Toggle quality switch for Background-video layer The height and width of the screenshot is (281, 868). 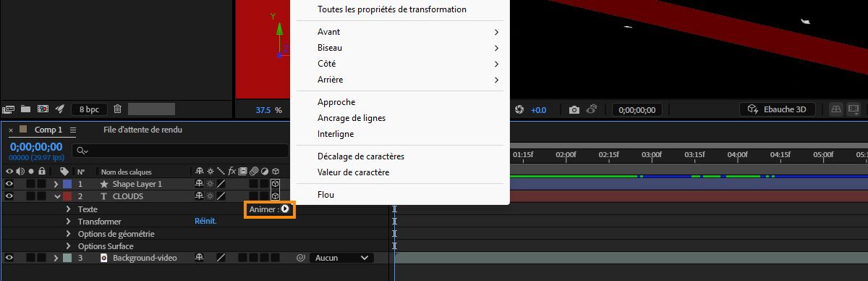[x=221, y=258]
